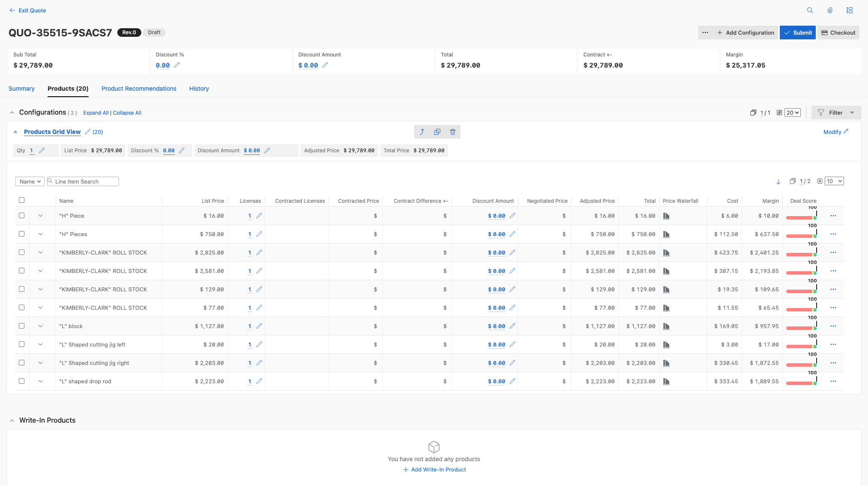Click Add Write-In Product link
The width and height of the screenshot is (868, 486).
434,469
